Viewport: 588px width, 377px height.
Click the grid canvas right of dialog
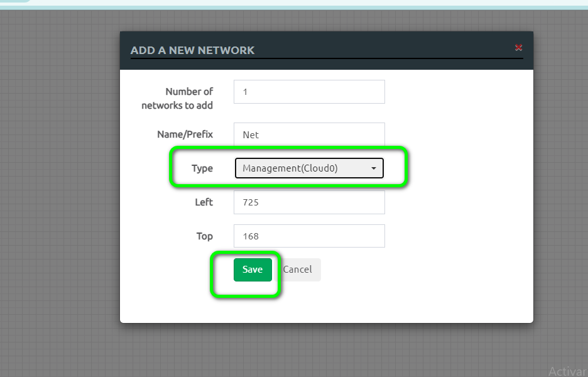(560, 188)
